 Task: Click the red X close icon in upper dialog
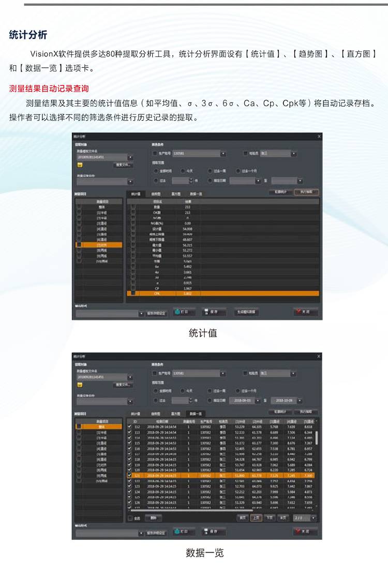(x=299, y=312)
